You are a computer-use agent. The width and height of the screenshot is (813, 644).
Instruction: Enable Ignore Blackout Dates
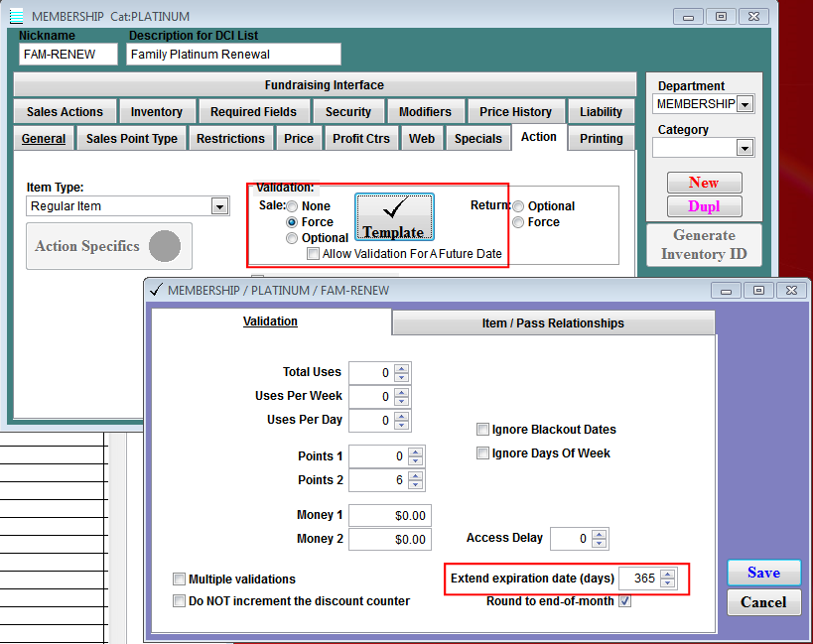(483, 429)
